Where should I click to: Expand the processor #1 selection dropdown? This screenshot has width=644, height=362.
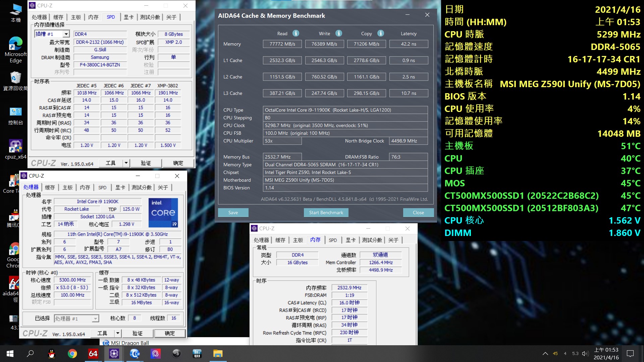(96, 319)
